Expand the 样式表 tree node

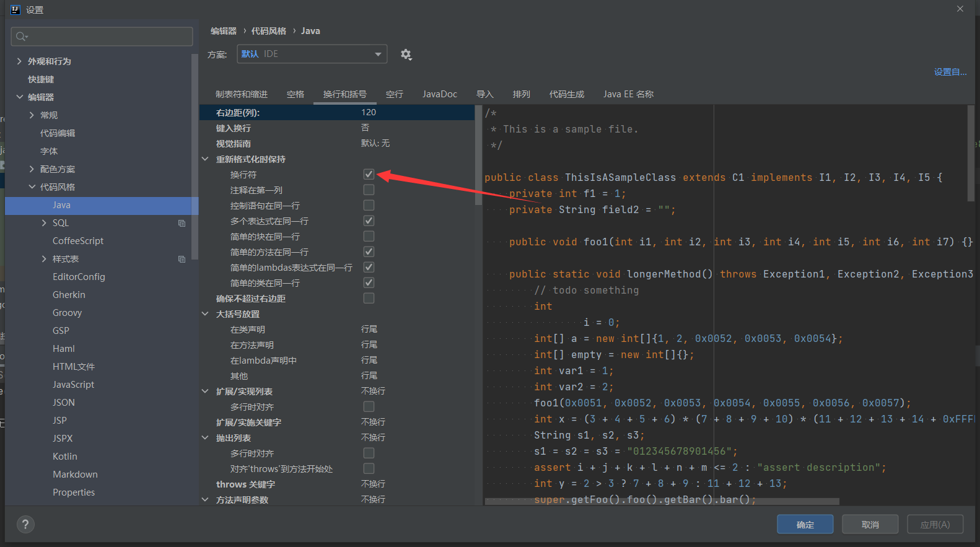44,259
